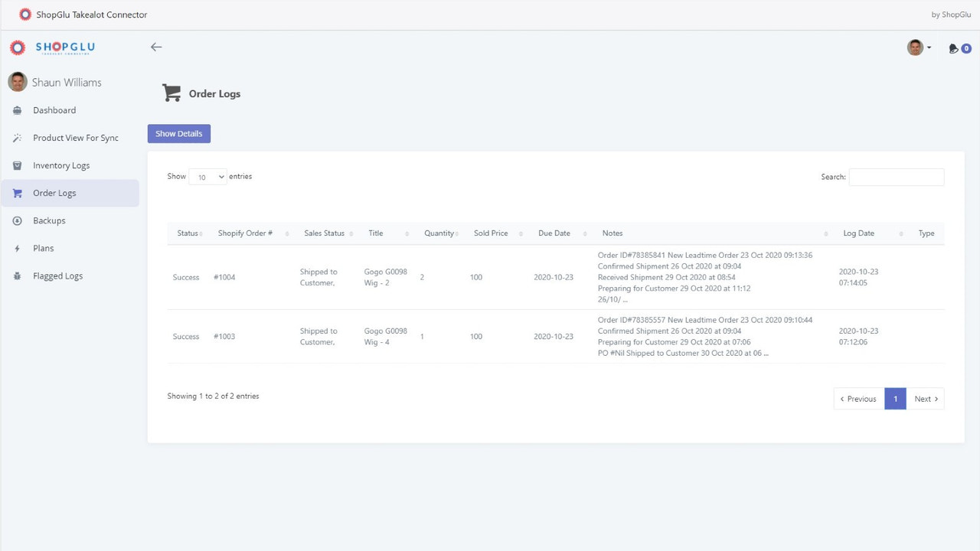Open Inventory Logs via its sidebar icon
The height and width of the screenshot is (551, 980).
(17, 165)
